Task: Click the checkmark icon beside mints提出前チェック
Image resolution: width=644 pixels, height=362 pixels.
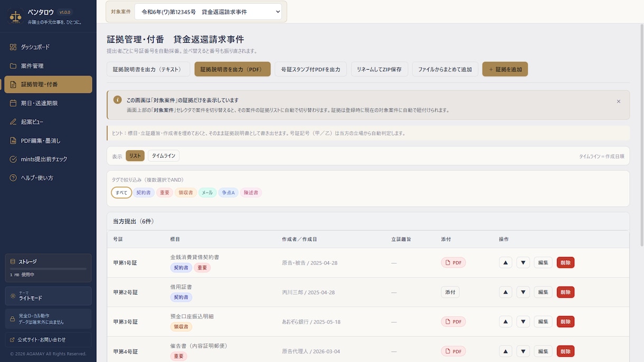Action: point(13,159)
